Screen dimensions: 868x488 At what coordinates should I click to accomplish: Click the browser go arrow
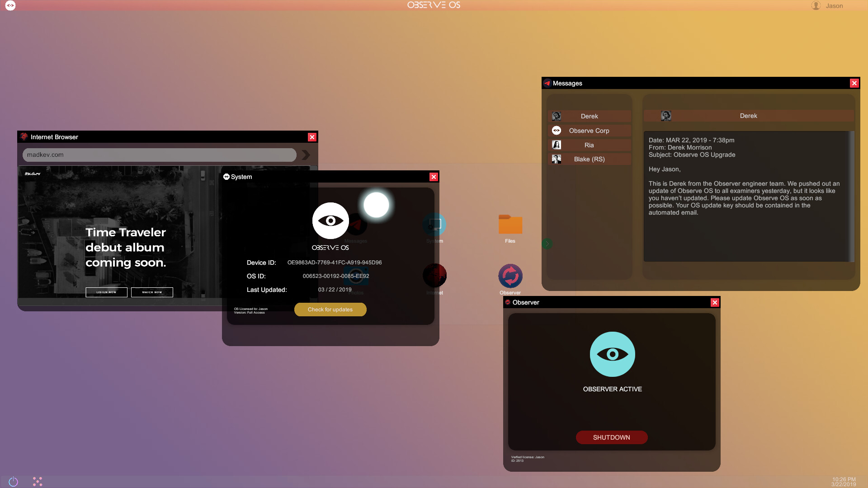coord(306,155)
